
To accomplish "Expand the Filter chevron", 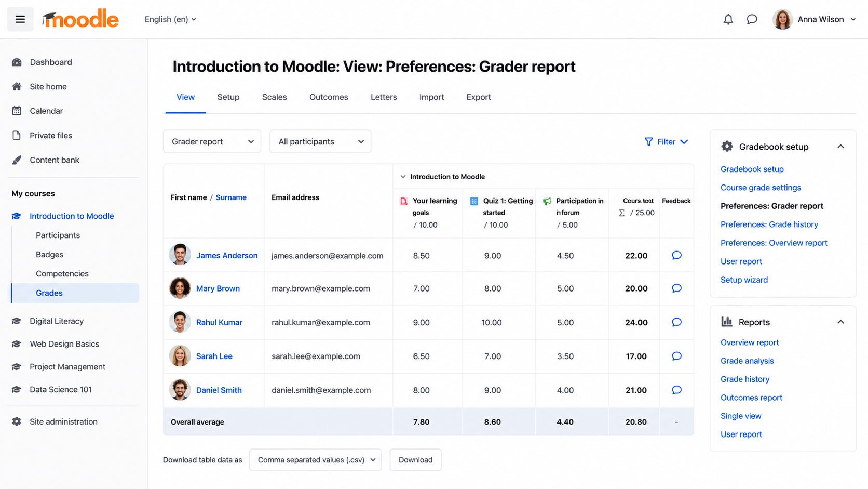I will (684, 142).
